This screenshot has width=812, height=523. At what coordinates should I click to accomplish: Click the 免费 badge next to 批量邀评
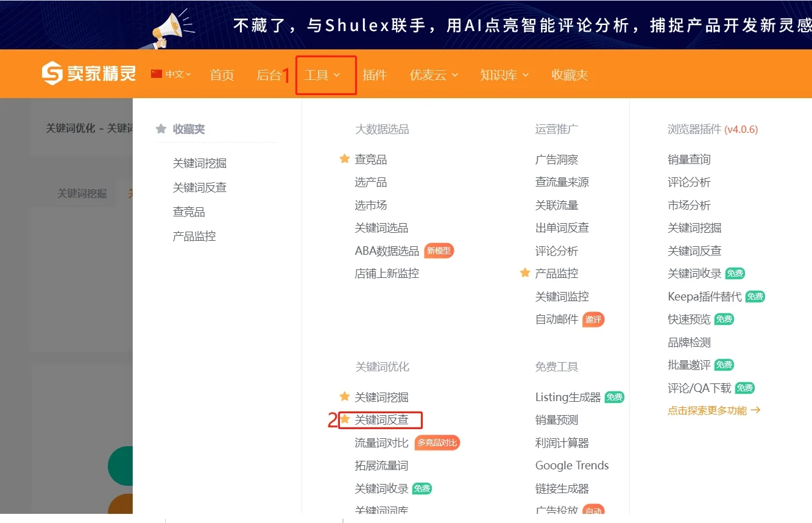[724, 365]
